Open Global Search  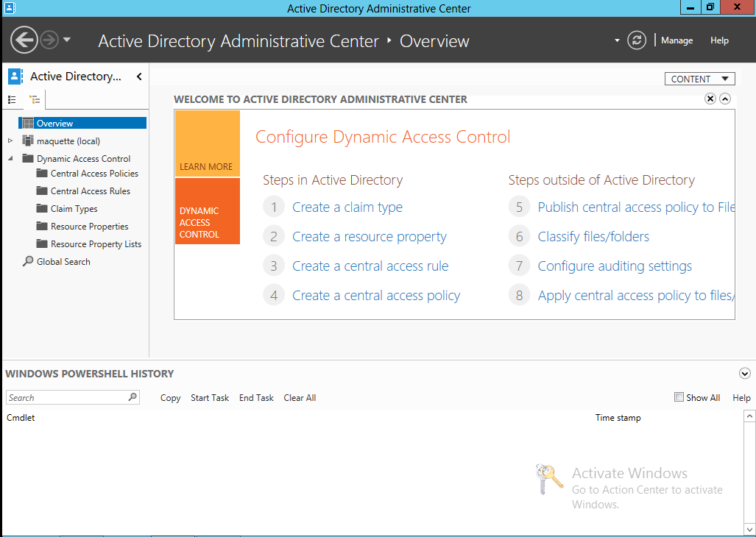63,262
